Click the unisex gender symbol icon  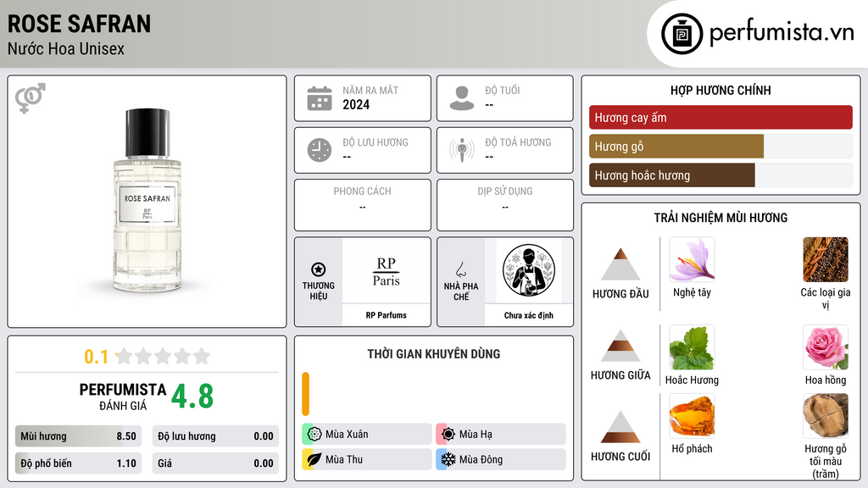(31, 98)
